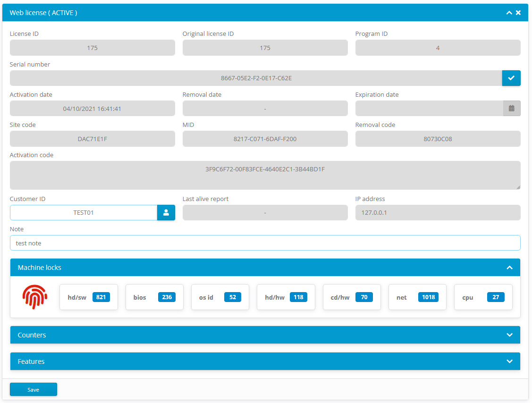Viewport: 532px width, 403px height.
Task: Click the Features header title
Action: [31, 361]
